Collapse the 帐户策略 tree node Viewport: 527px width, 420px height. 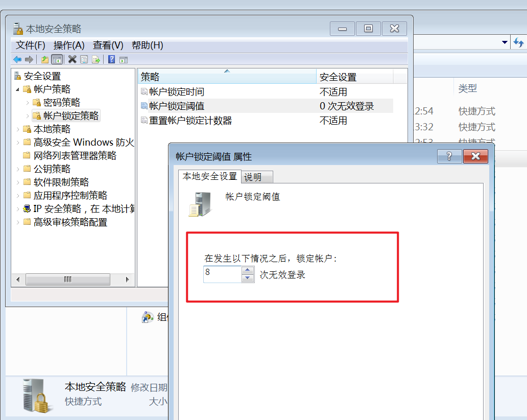pyautogui.click(x=18, y=89)
